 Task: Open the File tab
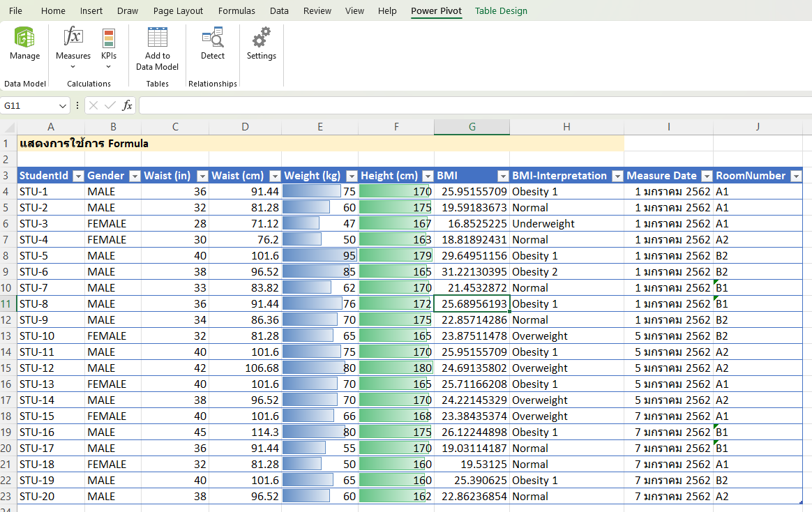15,11
